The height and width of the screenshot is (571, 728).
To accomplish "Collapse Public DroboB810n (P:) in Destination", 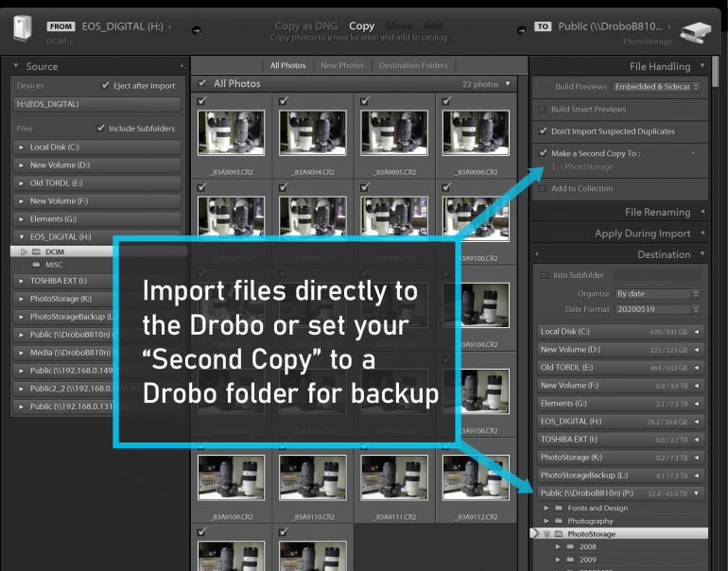I will (697, 493).
